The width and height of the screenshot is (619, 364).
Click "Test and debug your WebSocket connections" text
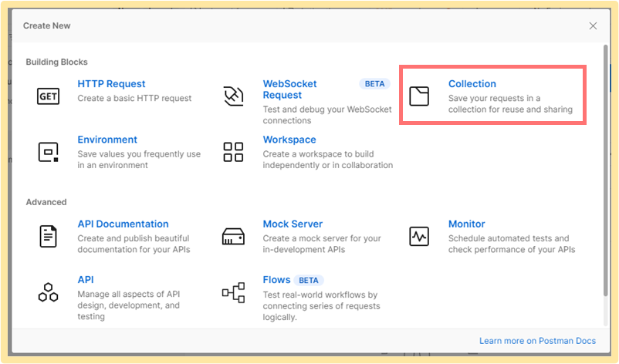pyautogui.click(x=327, y=115)
